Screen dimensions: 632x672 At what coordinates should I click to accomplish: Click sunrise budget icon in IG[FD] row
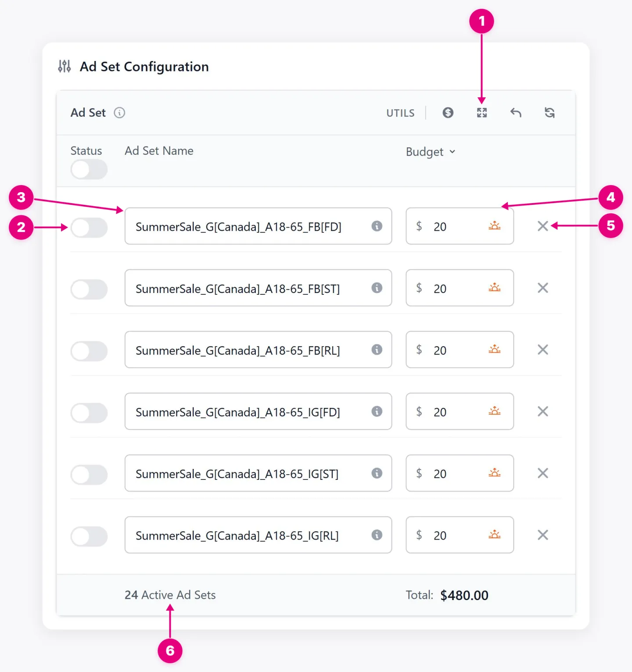(x=495, y=411)
